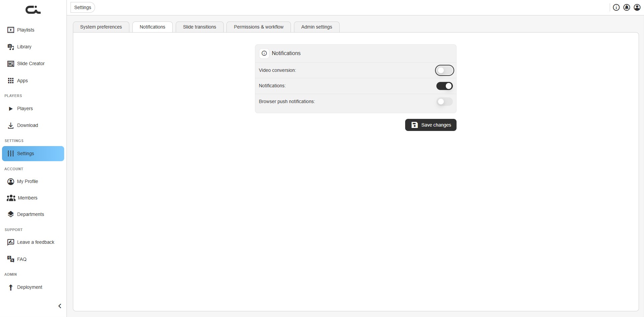Click the Library icon in sidebar

coord(11,47)
